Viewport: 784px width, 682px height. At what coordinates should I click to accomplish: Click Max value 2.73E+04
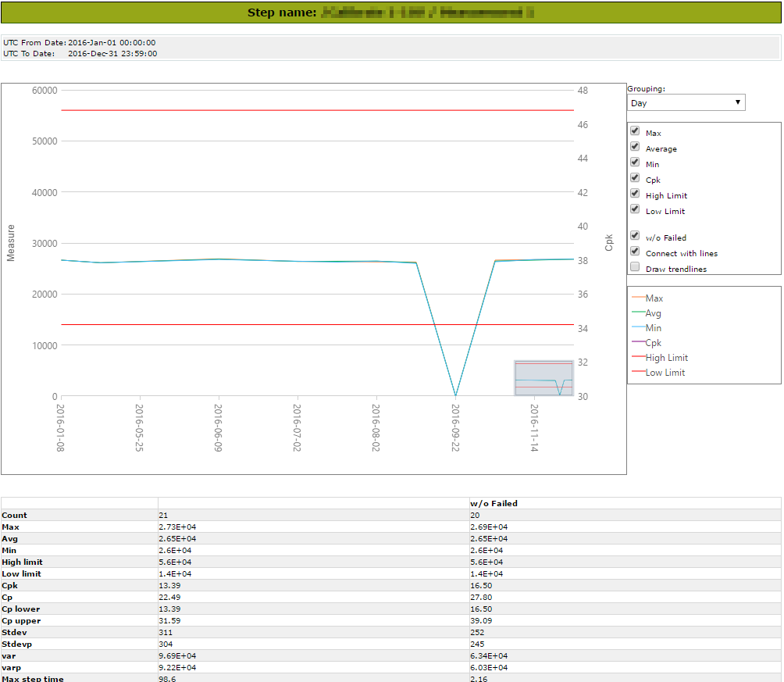(x=177, y=527)
